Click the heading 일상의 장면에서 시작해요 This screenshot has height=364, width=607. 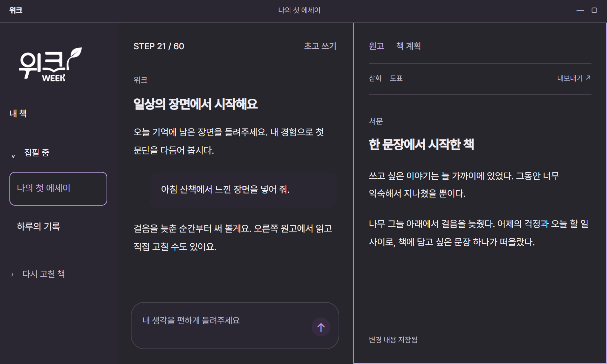tap(196, 104)
